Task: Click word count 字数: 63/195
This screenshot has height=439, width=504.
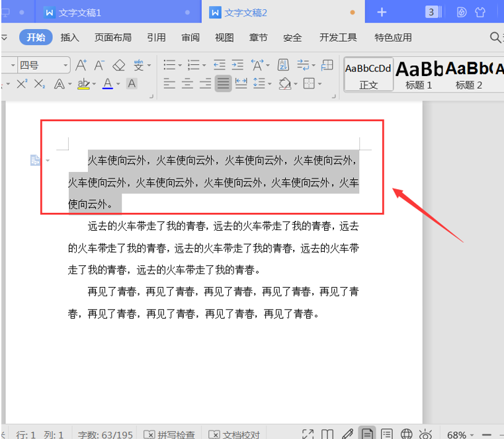Action: click(105, 435)
